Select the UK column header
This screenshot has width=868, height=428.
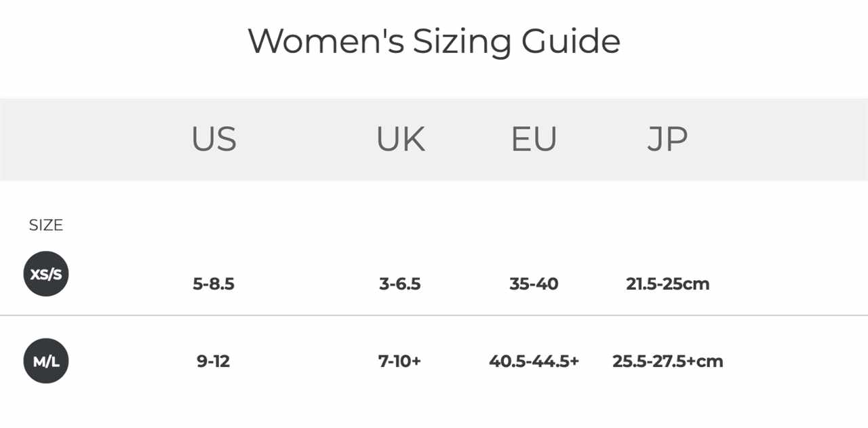[x=400, y=139]
